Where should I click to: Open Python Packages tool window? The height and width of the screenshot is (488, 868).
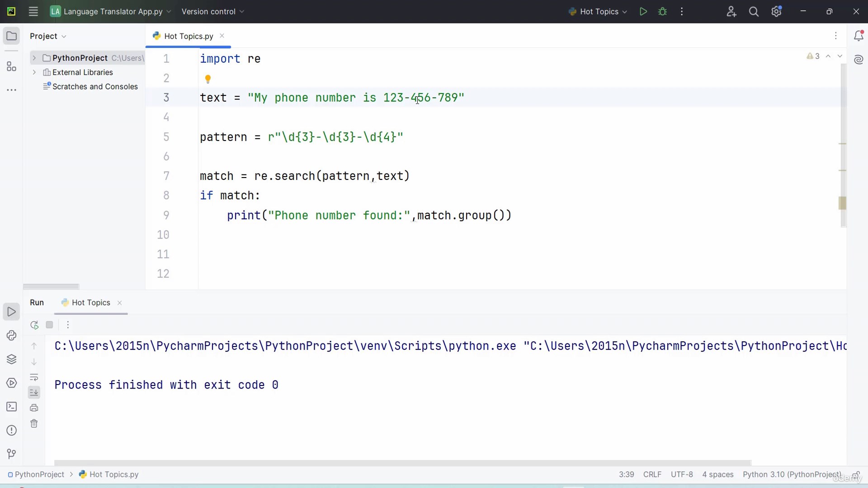12,359
